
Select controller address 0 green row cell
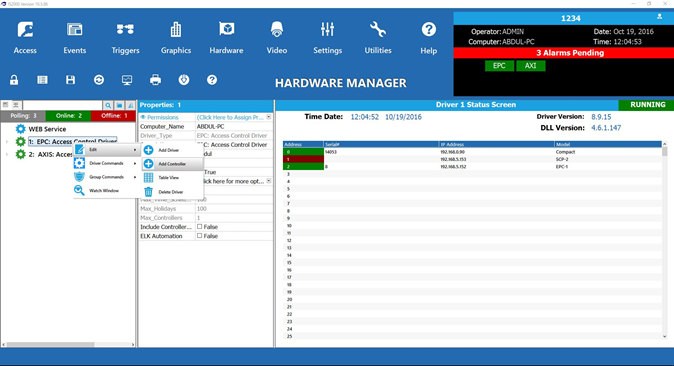coord(303,152)
